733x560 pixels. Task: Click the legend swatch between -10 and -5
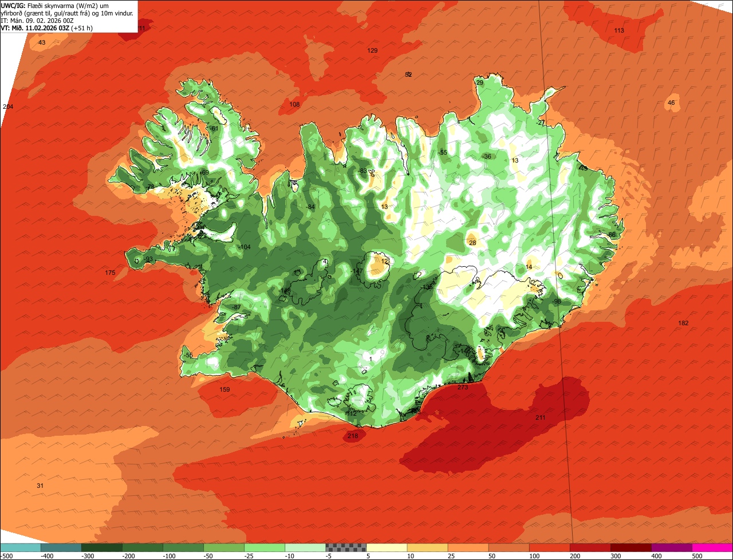pos(305,547)
